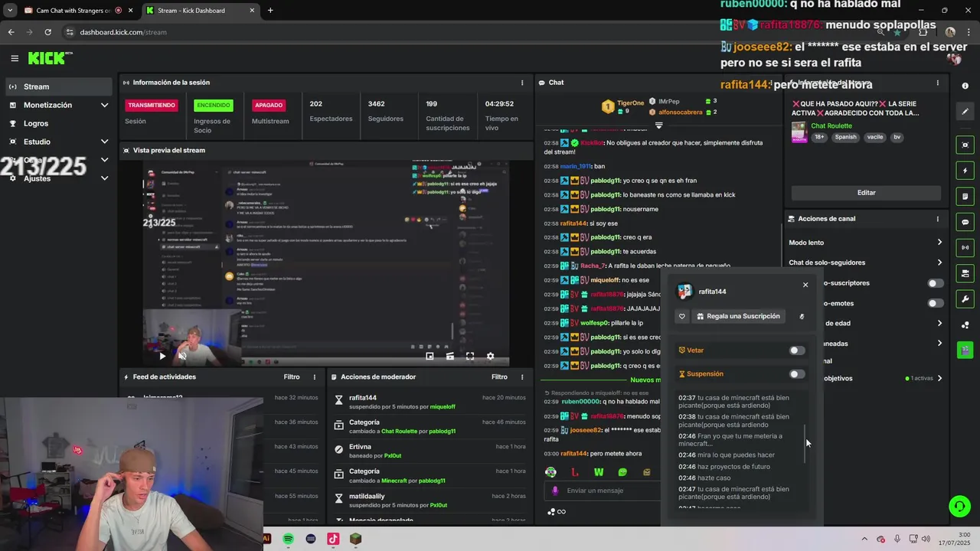This screenshot has width=980, height=551.
Task: Click the three-dots points icon in sidebar
Action: 965,325
